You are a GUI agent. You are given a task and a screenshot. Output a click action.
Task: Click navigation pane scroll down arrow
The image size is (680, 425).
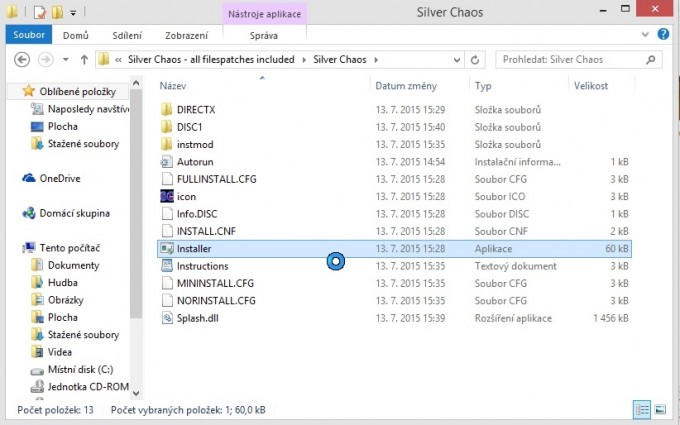(x=136, y=393)
